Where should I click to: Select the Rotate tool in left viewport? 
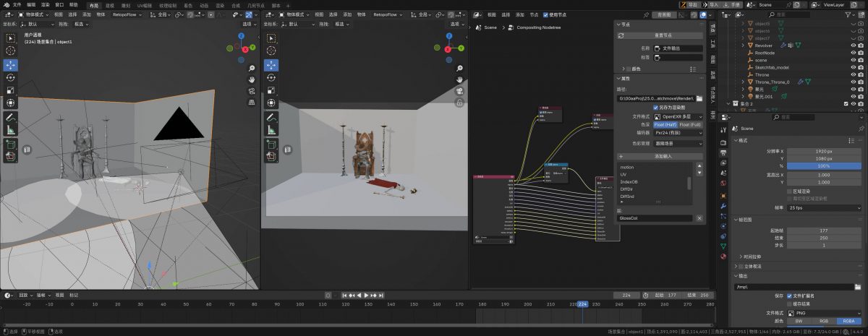click(x=11, y=77)
